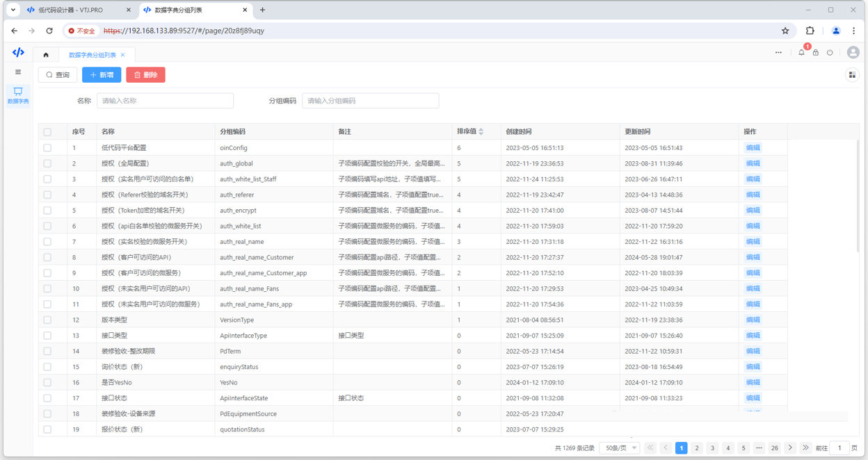Check the row for 接口类型
Viewport: 868px width, 460px height.
47,336
